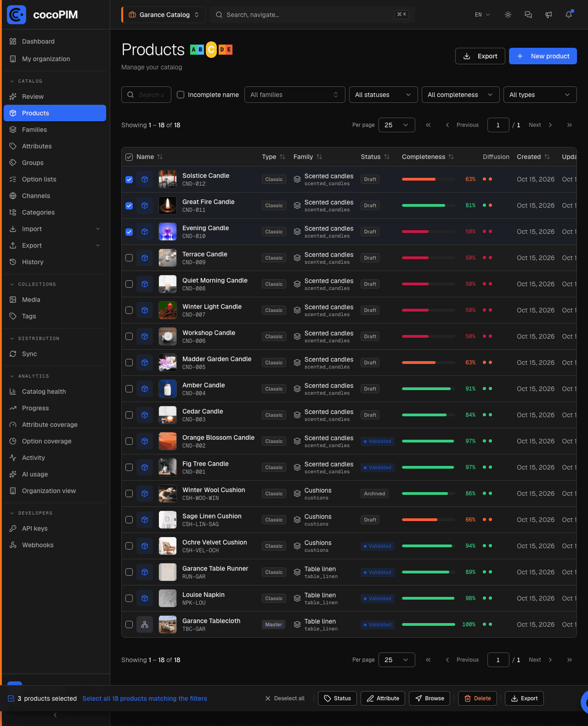The height and width of the screenshot is (726, 588).
Task: Collapse the sidebar with the bottom chevron
Action: [x=55, y=715]
